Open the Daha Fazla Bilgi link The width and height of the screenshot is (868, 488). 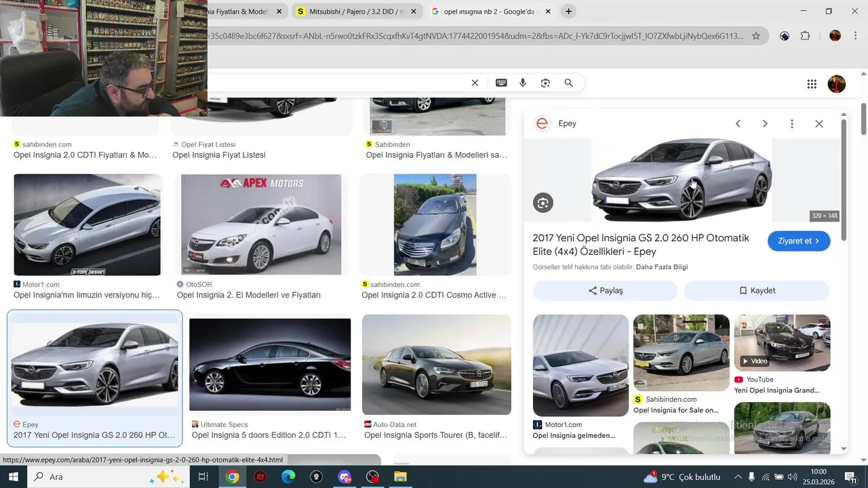coord(662,267)
